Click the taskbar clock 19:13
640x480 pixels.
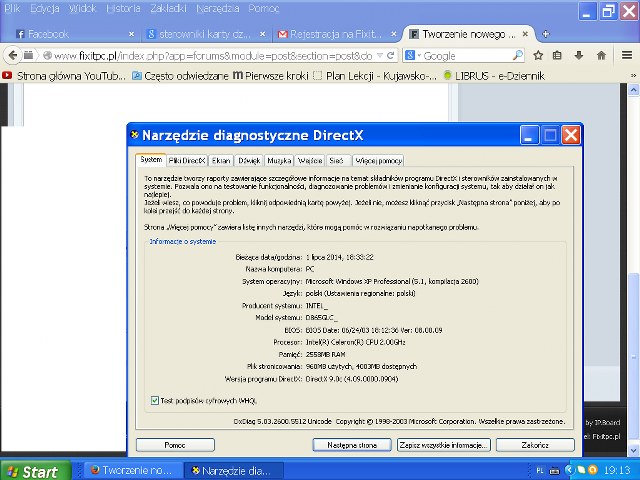pos(617,471)
